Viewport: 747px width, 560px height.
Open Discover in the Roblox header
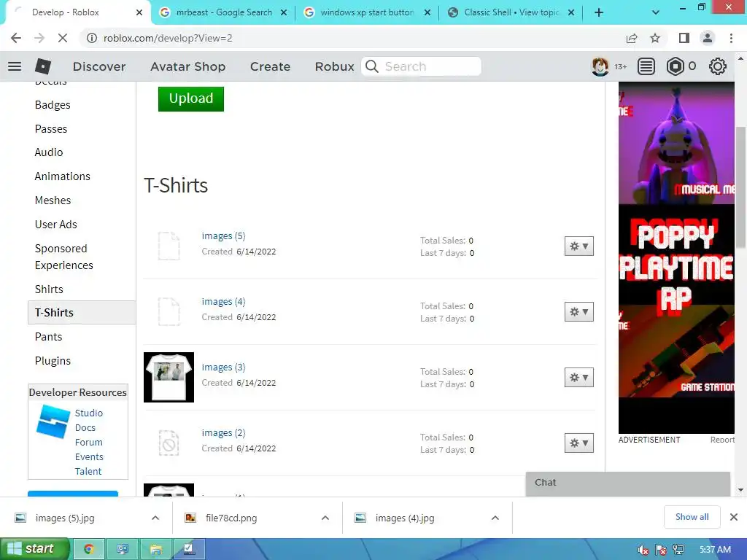[x=99, y=66]
